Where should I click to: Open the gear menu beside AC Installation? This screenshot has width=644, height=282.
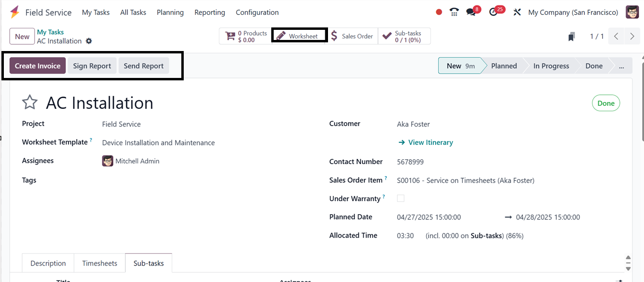click(89, 41)
